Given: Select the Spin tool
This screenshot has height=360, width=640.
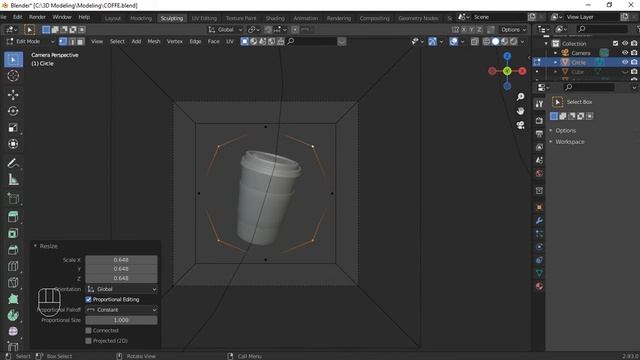Looking at the screenshot, I should (13, 315).
